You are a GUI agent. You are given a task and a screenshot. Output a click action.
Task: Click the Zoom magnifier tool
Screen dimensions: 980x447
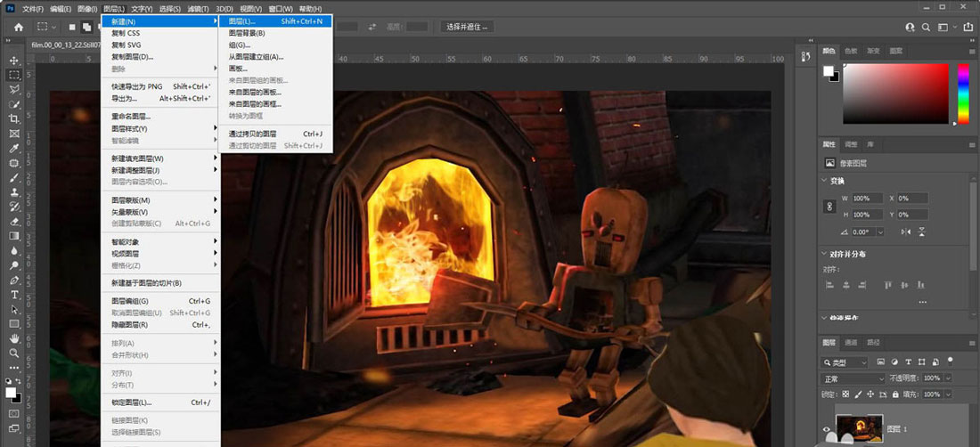14,354
